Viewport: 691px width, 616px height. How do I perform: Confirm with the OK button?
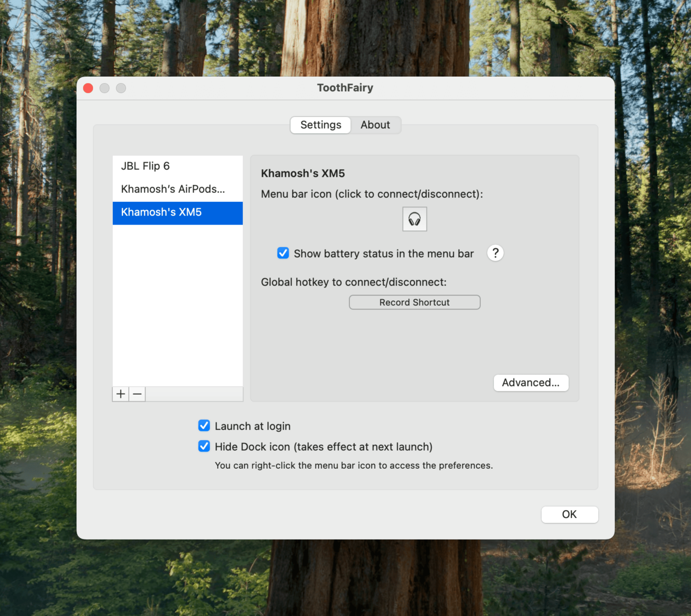click(x=569, y=514)
